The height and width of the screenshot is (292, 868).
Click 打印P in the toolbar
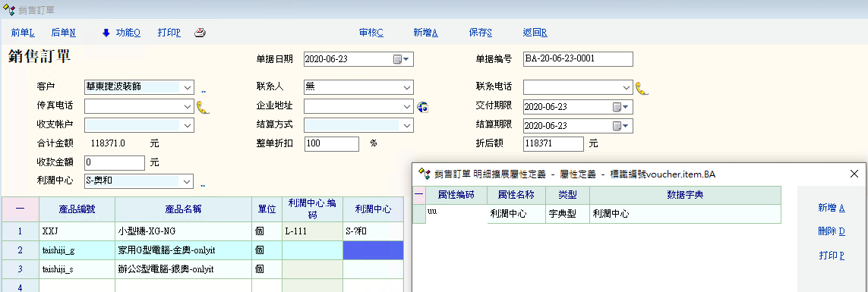[169, 33]
